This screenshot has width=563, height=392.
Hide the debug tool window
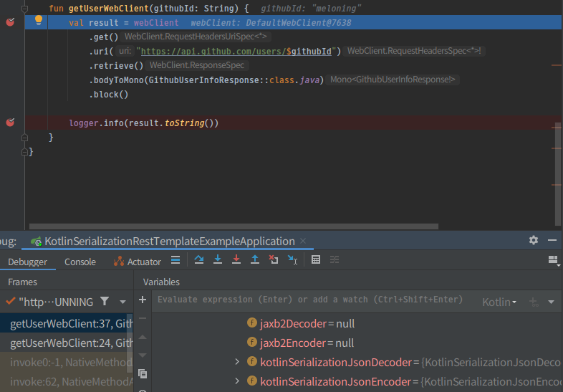[552, 240]
